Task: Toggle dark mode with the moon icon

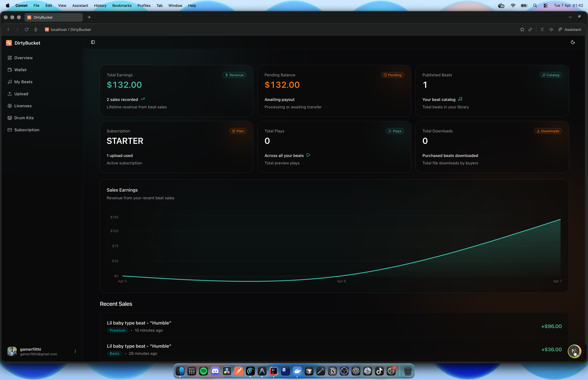Action: click(x=573, y=42)
